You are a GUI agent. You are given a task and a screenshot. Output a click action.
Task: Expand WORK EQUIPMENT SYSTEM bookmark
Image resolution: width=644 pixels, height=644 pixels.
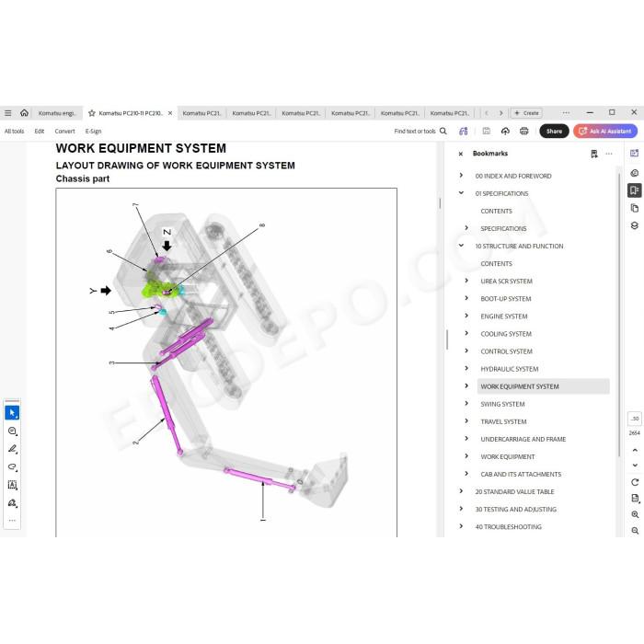(466, 386)
